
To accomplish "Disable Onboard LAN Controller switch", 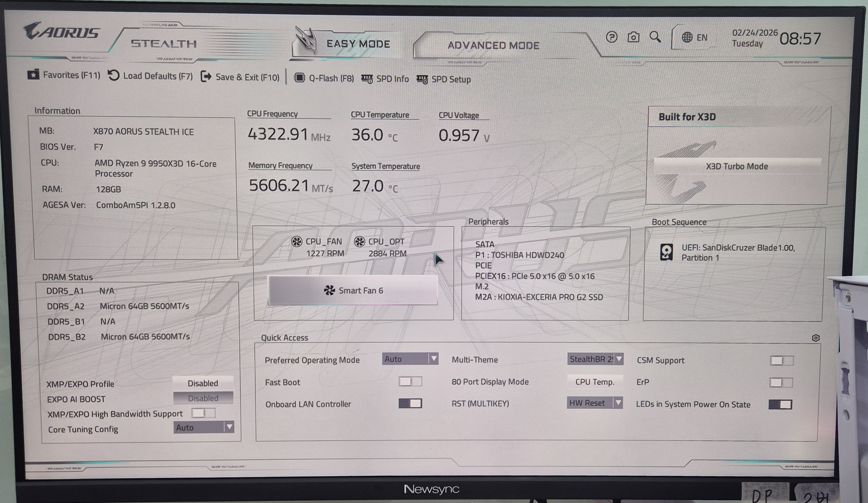I will (x=410, y=404).
